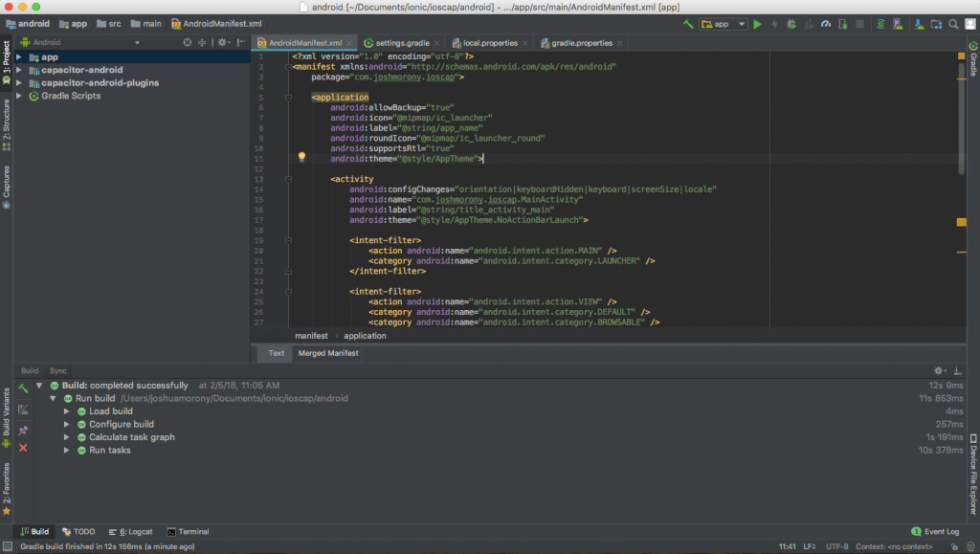Collapse the 'Run build' node in Build output
980x554 pixels.
pyautogui.click(x=53, y=398)
